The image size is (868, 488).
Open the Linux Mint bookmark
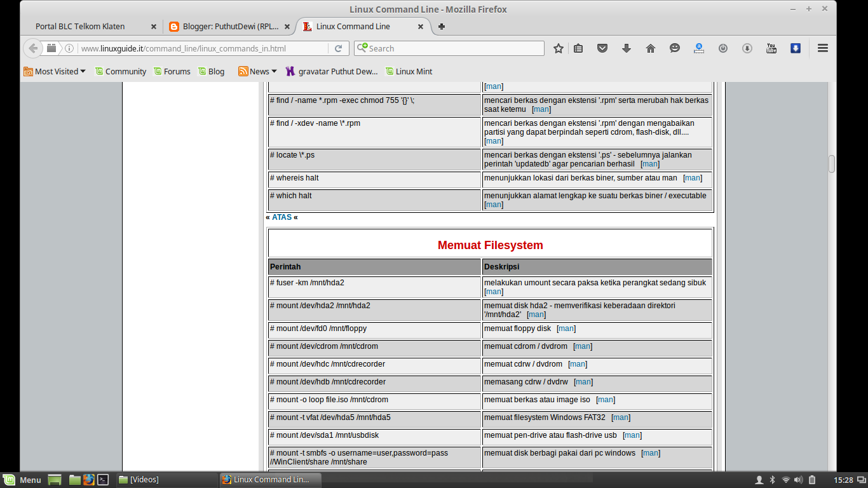pos(409,72)
